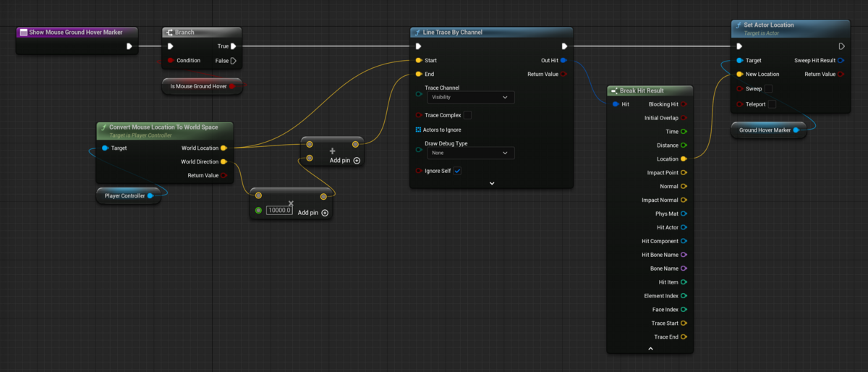Click the Impact Point output pin
Image resolution: width=868 pixels, height=372 pixels.
[684, 172]
